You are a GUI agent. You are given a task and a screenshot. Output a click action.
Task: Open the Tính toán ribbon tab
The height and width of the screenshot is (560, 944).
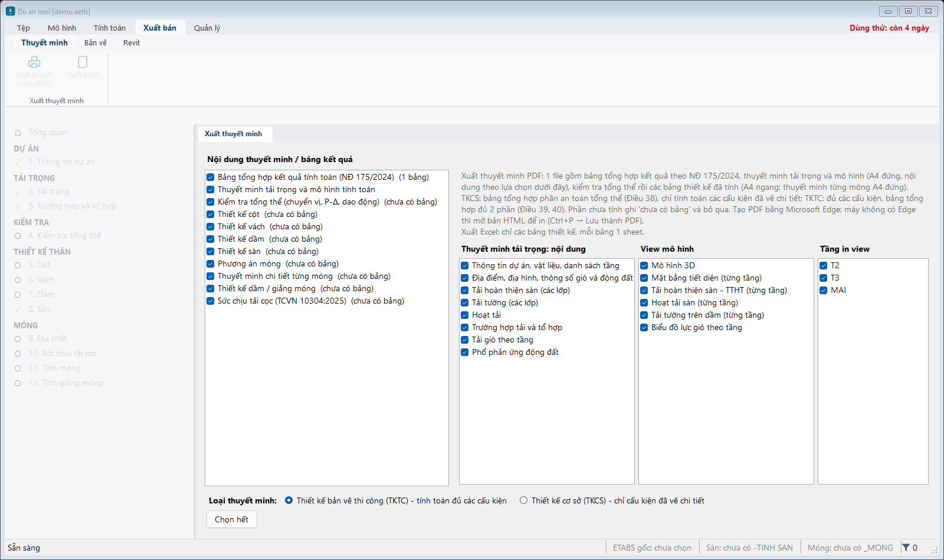click(x=110, y=28)
